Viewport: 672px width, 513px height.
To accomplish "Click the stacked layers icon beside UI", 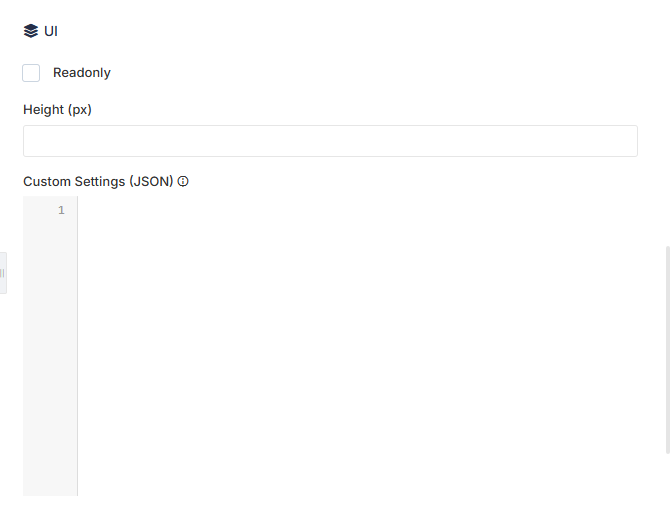I will tap(31, 31).
